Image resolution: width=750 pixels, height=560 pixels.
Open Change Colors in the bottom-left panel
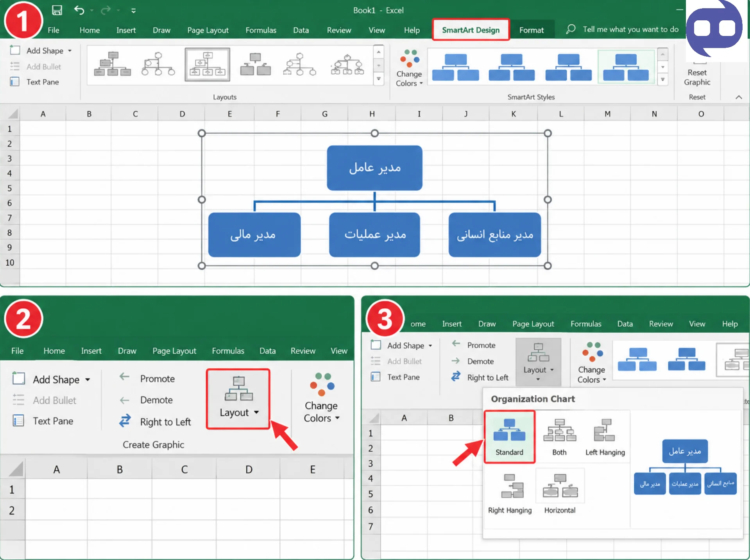[321, 398]
